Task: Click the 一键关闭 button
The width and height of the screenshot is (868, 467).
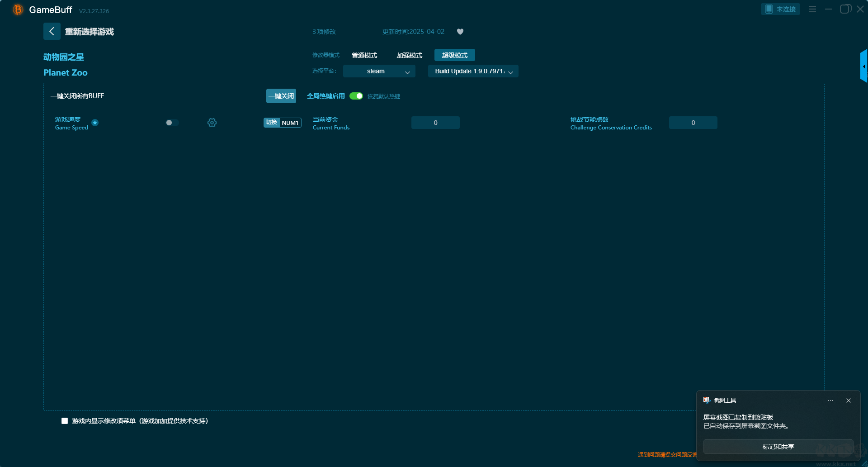Action: pos(281,96)
